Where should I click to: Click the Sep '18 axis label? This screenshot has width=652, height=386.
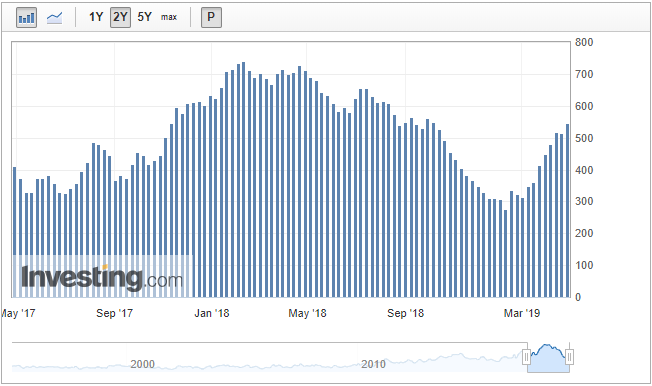tap(405, 313)
